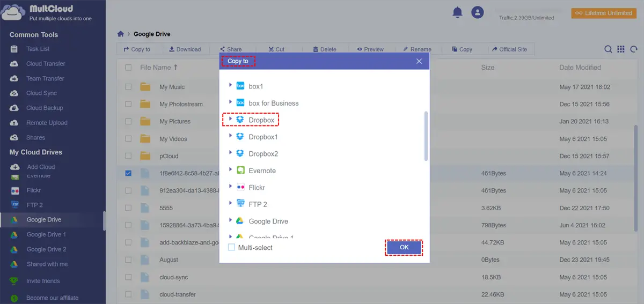The height and width of the screenshot is (304, 644).
Task: Check the My Photostream row checkbox
Action: 128,104
